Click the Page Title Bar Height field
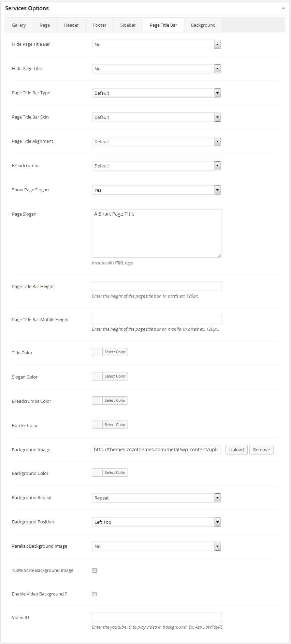This screenshot has width=291, height=644. pos(157,286)
